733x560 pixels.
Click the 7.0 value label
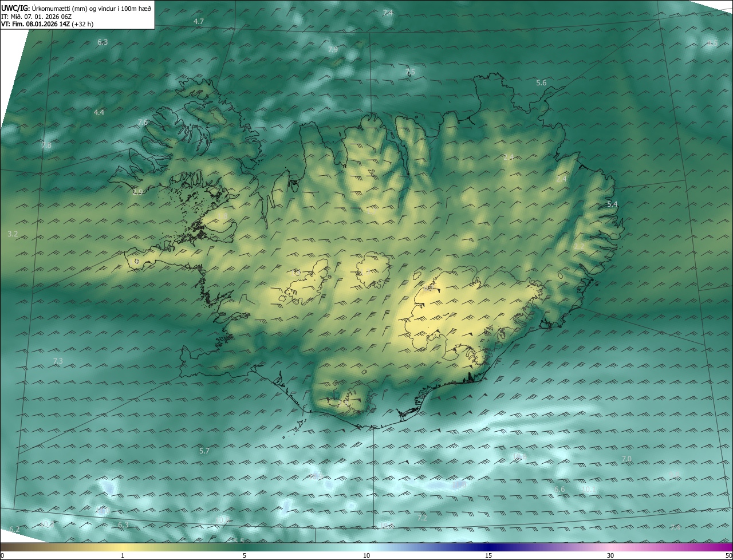tap(626, 459)
